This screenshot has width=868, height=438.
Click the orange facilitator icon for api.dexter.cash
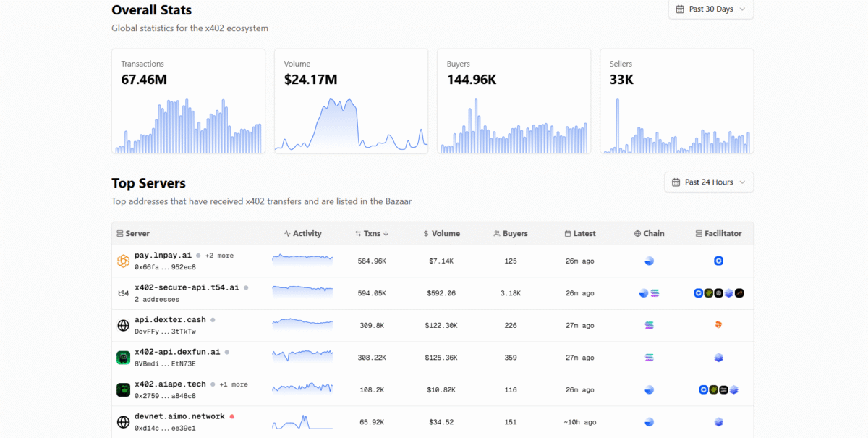click(x=718, y=325)
